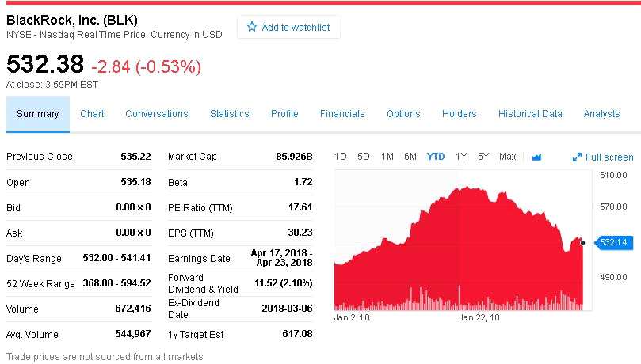
Task: Select the 1Y chart range
Action: pos(461,157)
